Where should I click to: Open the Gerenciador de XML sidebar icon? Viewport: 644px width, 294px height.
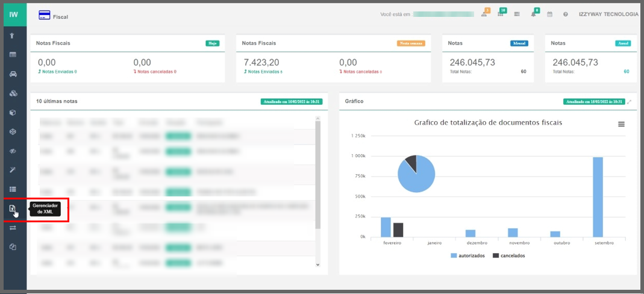click(x=13, y=208)
